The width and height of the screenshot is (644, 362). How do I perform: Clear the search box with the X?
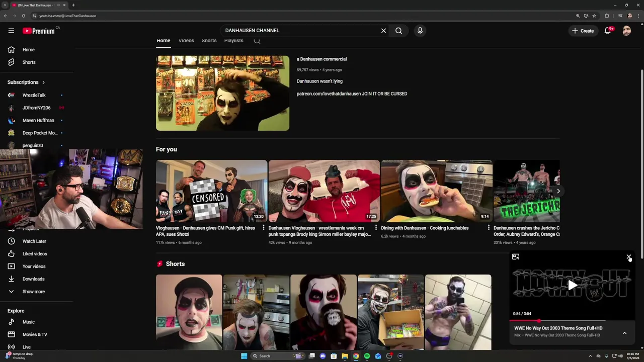tap(383, 31)
